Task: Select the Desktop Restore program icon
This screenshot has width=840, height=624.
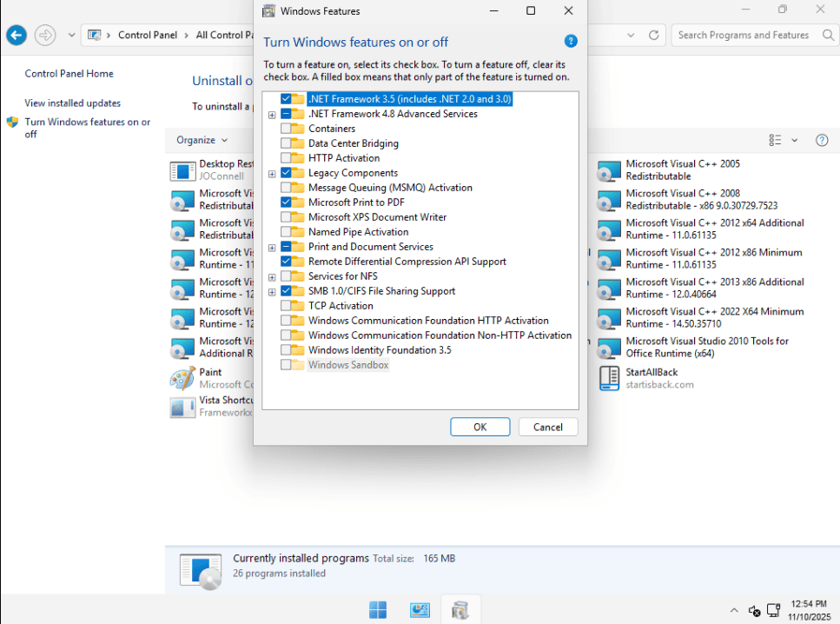Action: coord(182,171)
